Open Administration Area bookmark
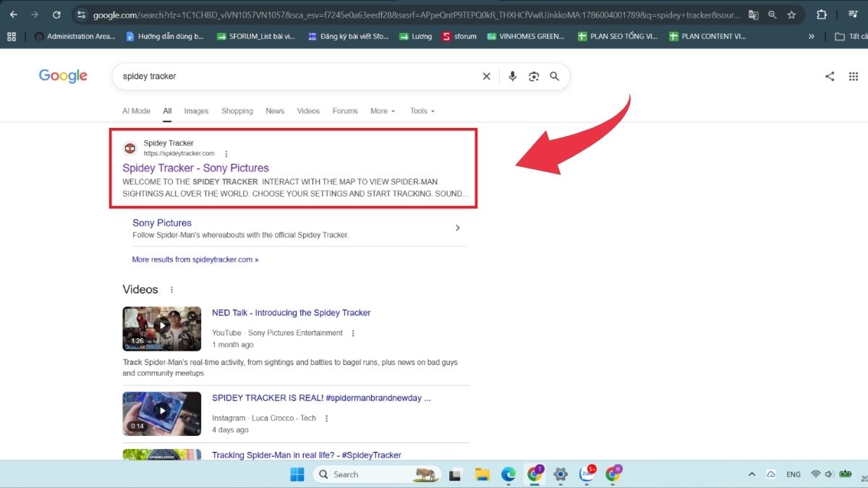 tap(74, 36)
